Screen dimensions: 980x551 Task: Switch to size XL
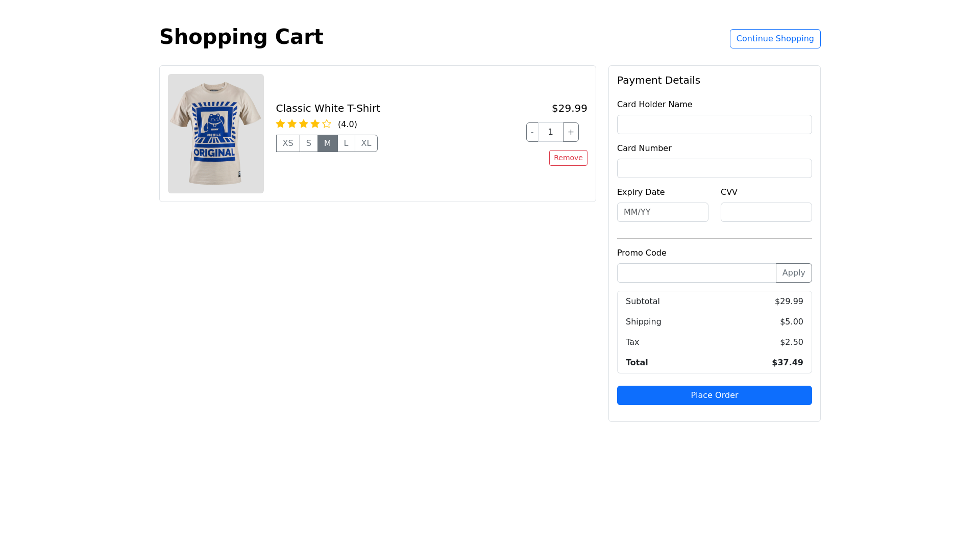tap(366, 143)
